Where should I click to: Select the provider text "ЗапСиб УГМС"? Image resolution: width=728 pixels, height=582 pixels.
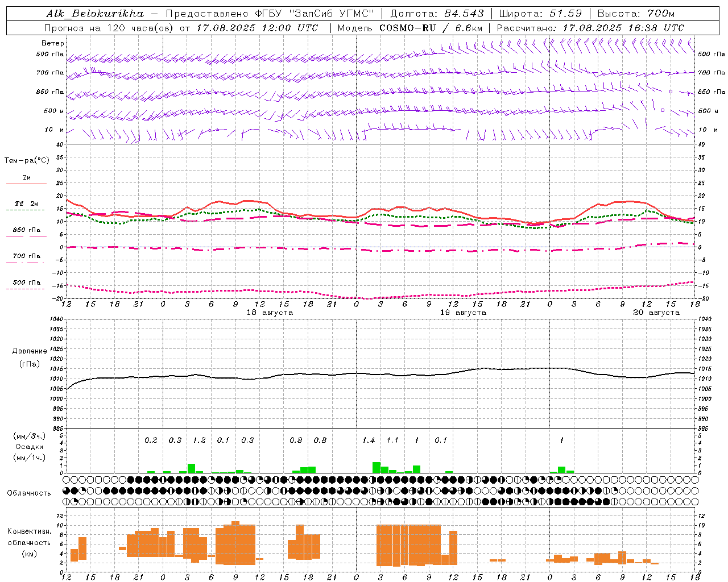point(332,14)
